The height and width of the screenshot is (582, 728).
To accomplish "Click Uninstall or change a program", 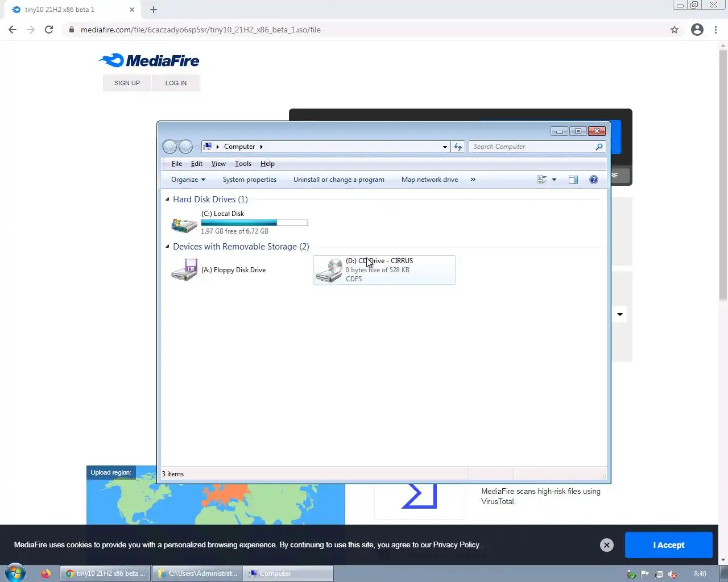I will [x=339, y=180].
